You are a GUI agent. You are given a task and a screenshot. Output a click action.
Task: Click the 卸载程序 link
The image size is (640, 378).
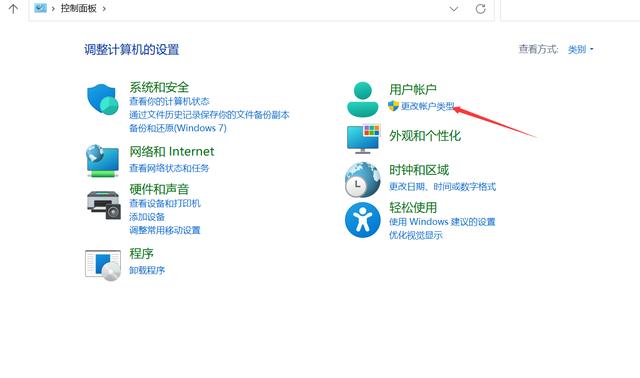click(147, 270)
